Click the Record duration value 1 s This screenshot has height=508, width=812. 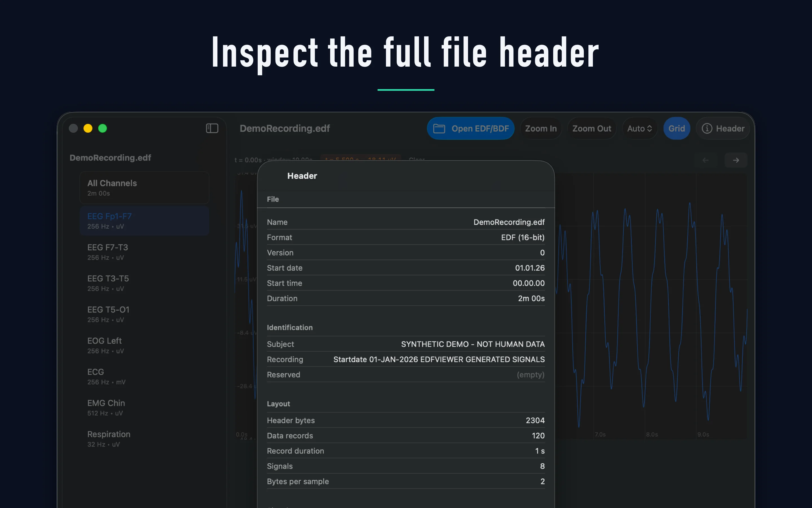point(540,451)
